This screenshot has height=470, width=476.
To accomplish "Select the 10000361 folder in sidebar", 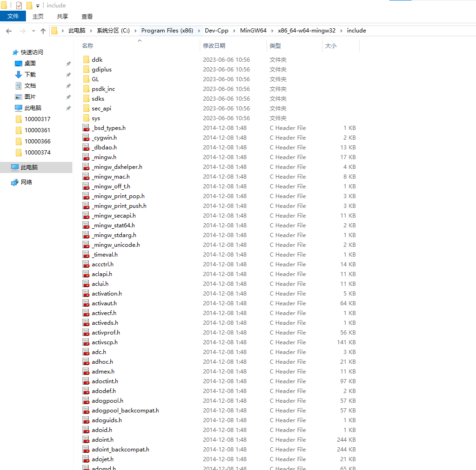I will (x=37, y=130).
